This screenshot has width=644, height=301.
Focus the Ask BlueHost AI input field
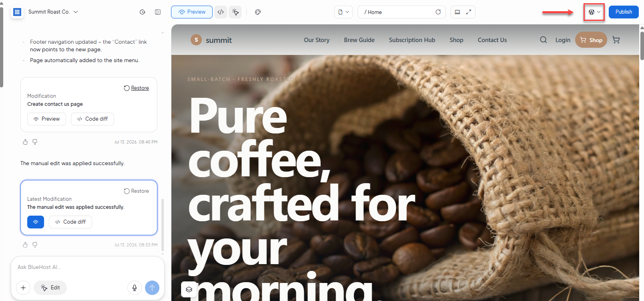88,267
